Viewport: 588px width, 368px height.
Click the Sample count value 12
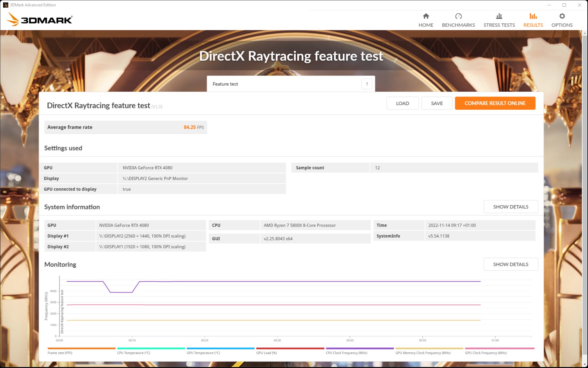[378, 168]
